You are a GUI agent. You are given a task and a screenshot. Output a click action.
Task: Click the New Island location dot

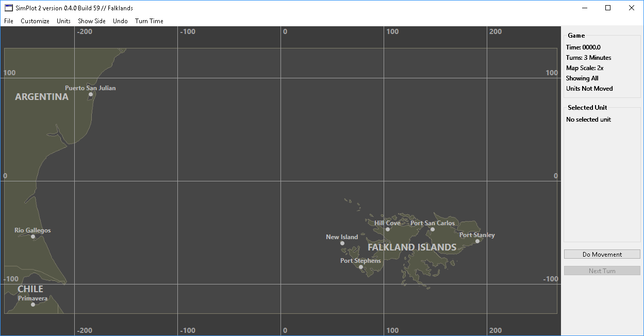(342, 243)
